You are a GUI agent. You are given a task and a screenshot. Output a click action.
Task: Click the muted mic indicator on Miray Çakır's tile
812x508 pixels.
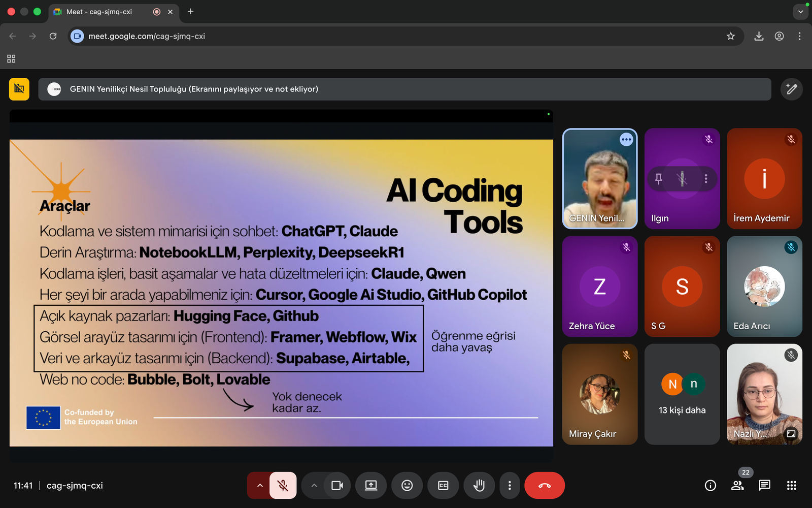(626, 355)
